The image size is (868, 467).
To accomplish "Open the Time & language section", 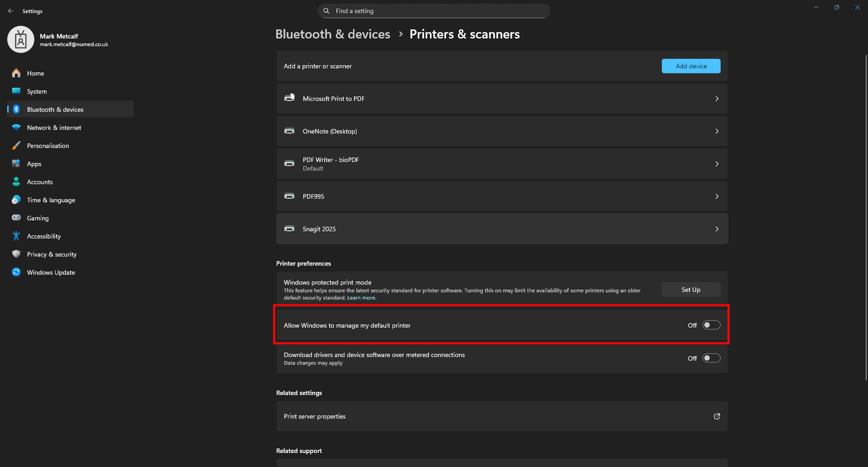I will click(51, 200).
